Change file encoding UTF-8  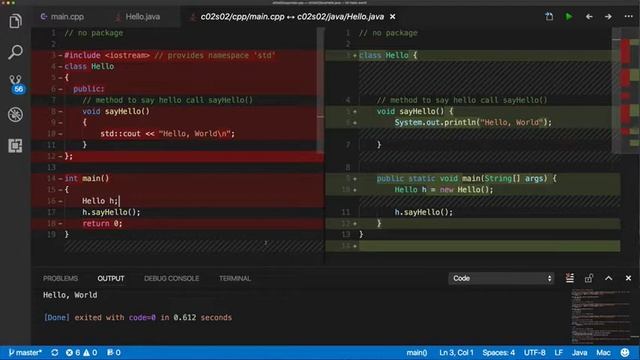[x=535, y=353]
